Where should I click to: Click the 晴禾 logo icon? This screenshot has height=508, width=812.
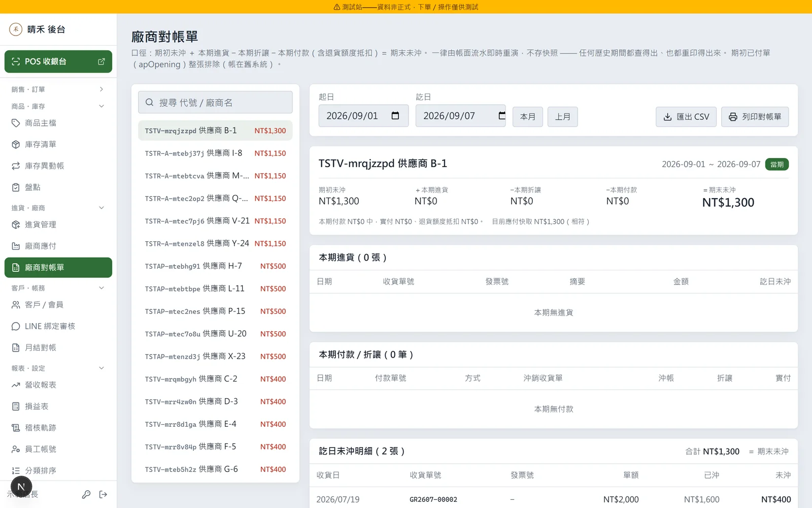(16, 29)
